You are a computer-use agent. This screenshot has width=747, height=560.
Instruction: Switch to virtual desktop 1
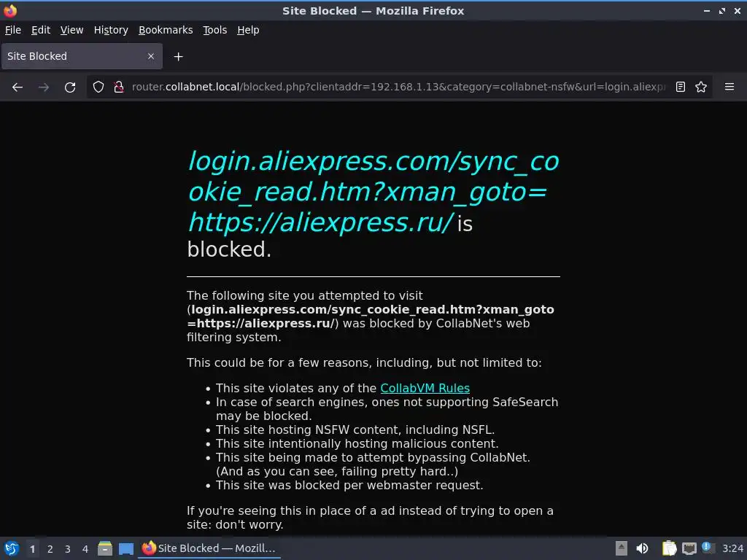point(32,549)
